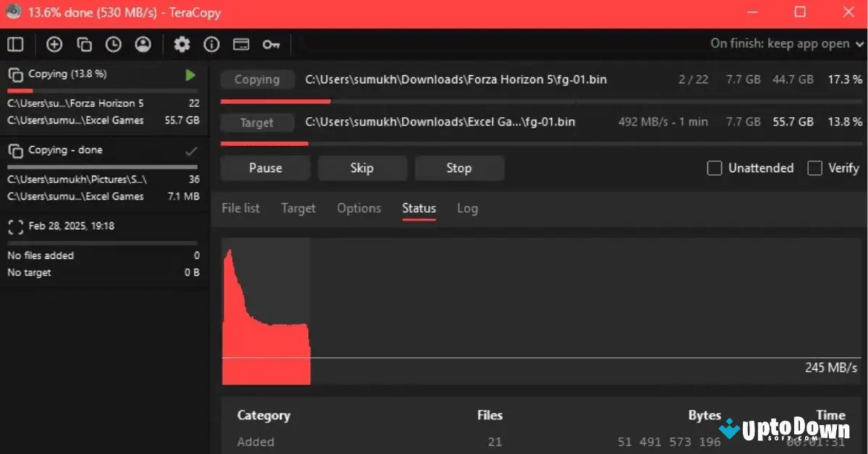The width and height of the screenshot is (868, 454).
Task: Open the user profile icon
Action: (x=142, y=44)
